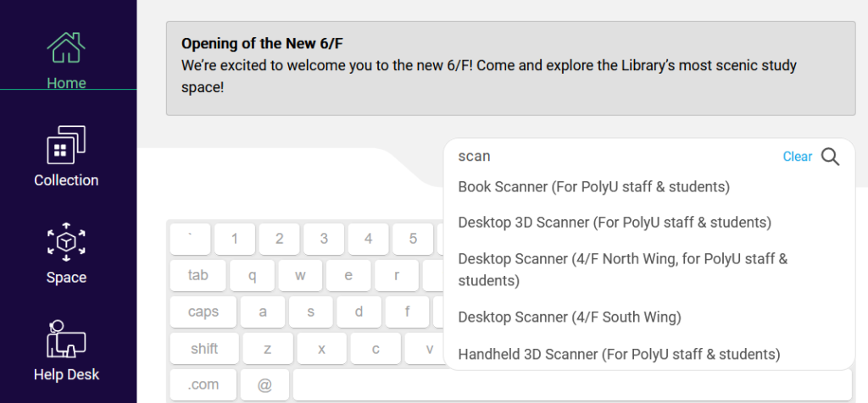The height and width of the screenshot is (403, 868).
Task: Open the Home section house icon
Action: coord(66,47)
